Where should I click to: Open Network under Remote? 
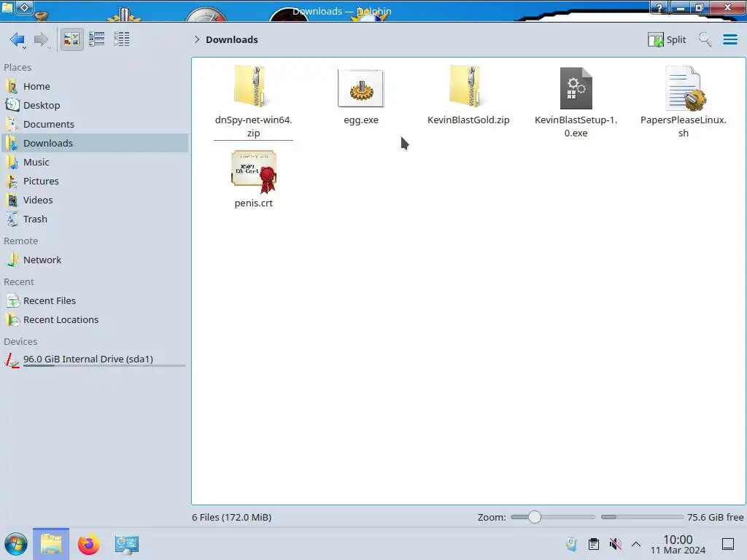pyautogui.click(x=95, y=260)
